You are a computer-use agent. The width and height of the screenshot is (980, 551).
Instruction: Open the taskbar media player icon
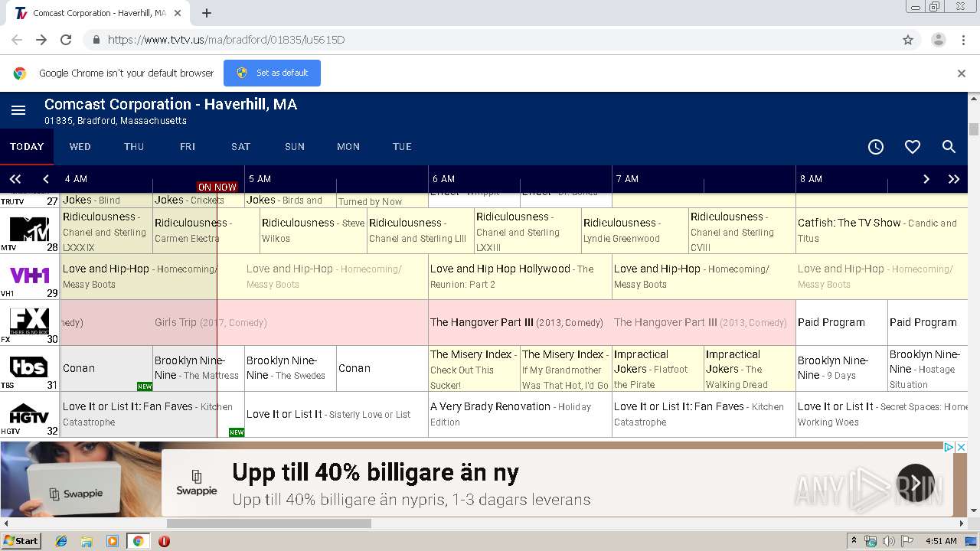click(113, 541)
